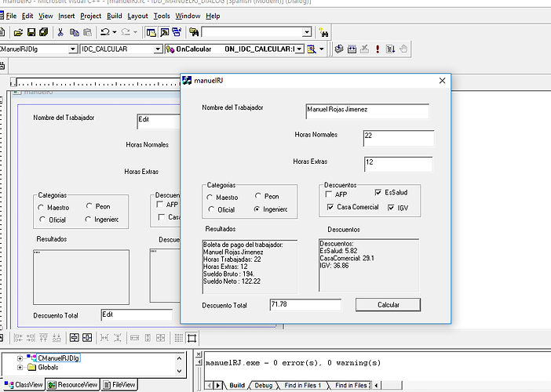This screenshot has height=392, width=551.
Task: Click the Space Across dialog toolbar icon
Action: point(104,338)
